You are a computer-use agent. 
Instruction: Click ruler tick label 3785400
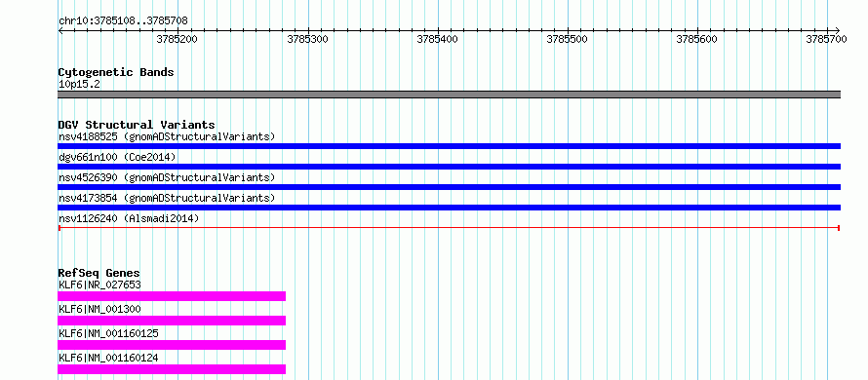[438, 39]
